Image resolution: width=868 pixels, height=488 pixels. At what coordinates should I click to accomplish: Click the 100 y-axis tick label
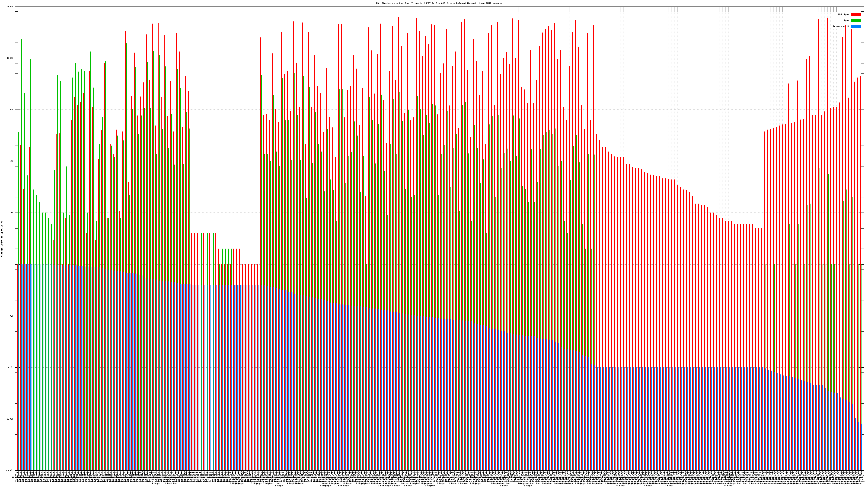pos(11,161)
